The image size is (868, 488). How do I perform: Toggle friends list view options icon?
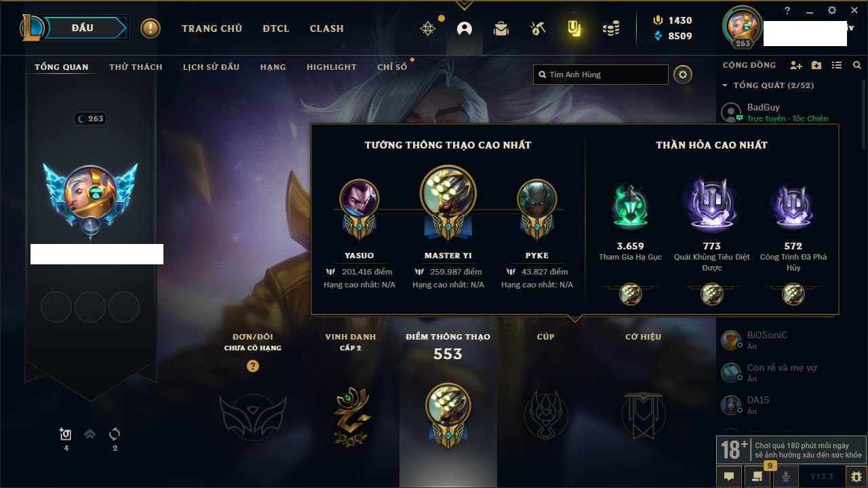(x=837, y=65)
